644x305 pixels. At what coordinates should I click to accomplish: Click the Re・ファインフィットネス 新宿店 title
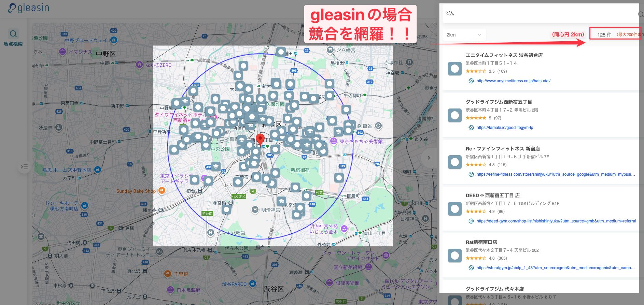pyautogui.click(x=503, y=149)
